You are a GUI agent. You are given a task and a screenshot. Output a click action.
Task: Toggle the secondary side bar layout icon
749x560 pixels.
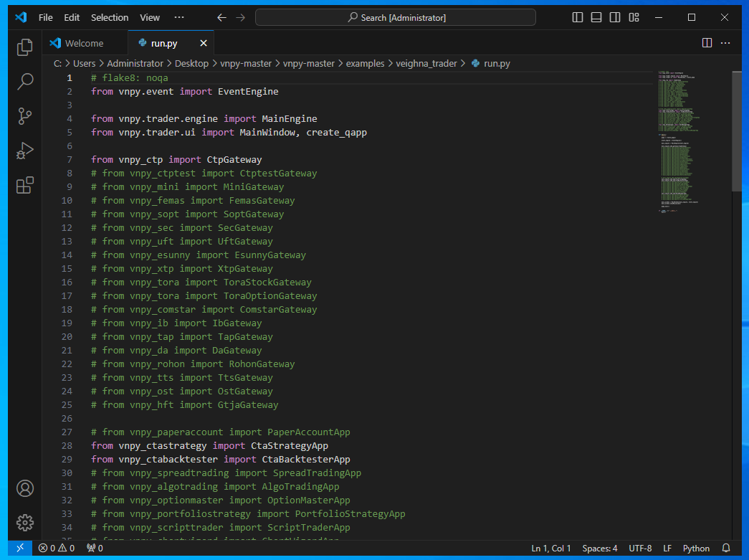615,18
